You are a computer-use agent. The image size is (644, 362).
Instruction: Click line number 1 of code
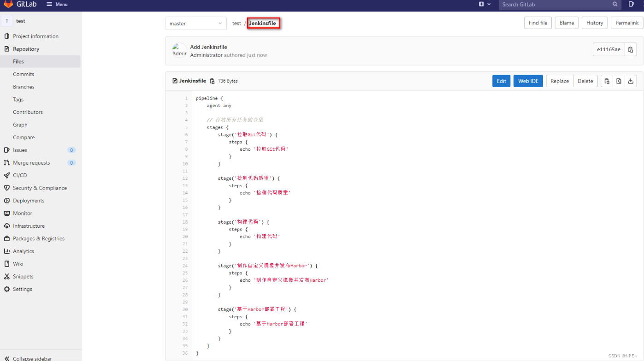pos(186,98)
